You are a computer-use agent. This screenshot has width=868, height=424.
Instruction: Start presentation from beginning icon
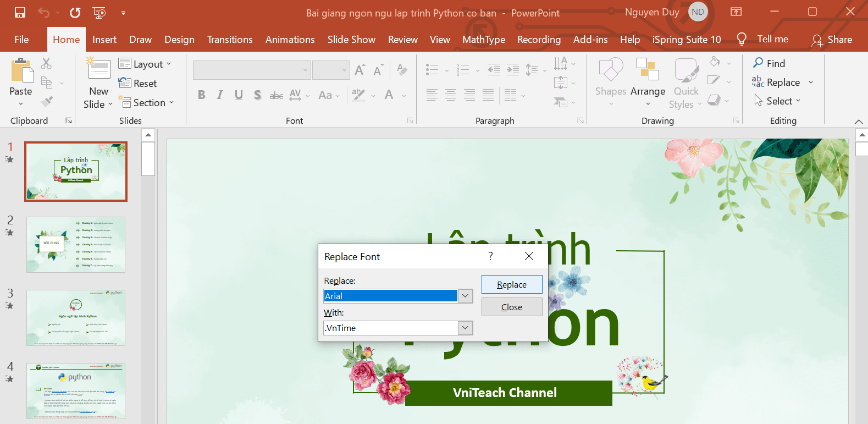[x=99, y=12]
